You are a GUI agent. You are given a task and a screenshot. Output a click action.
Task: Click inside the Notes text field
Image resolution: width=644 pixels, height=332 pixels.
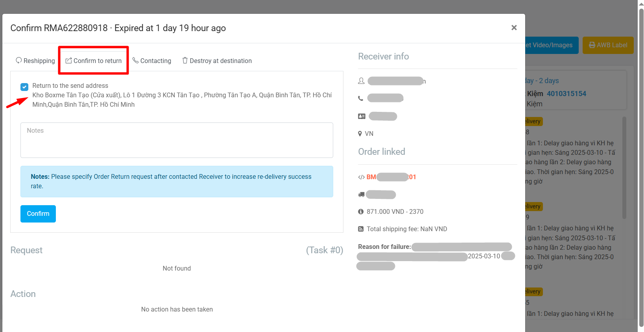[x=177, y=140]
